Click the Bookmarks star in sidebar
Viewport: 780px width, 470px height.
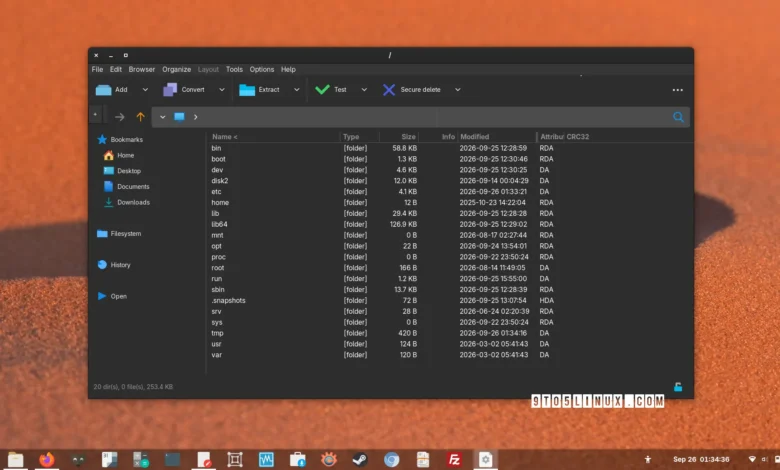102,140
